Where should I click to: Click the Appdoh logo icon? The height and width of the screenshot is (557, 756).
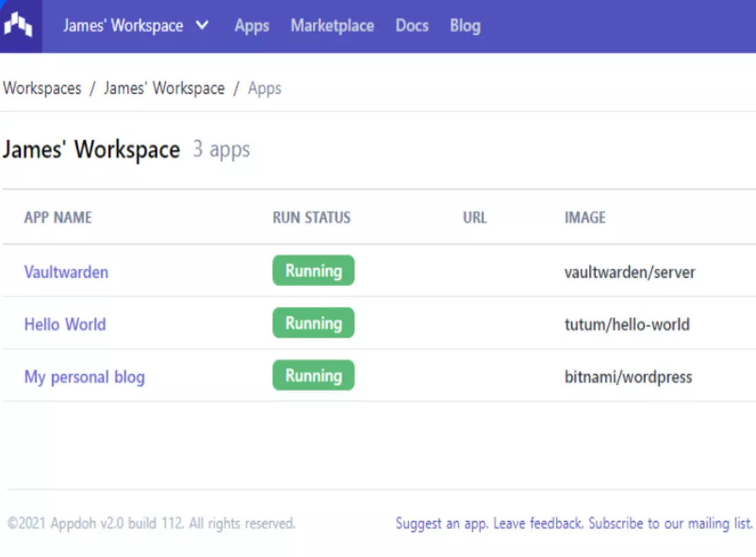pos(19,26)
